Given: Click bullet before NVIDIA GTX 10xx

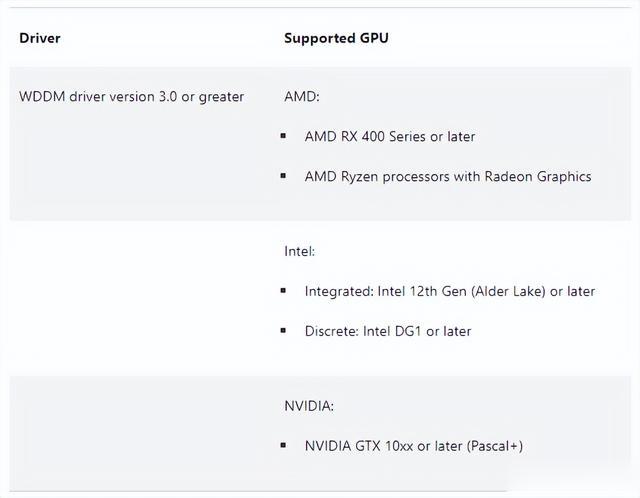Looking at the screenshot, I should [x=283, y=445].
